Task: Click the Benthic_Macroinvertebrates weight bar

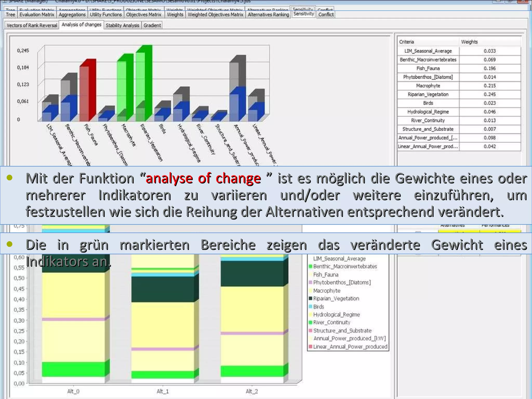Action: (69, 97)
